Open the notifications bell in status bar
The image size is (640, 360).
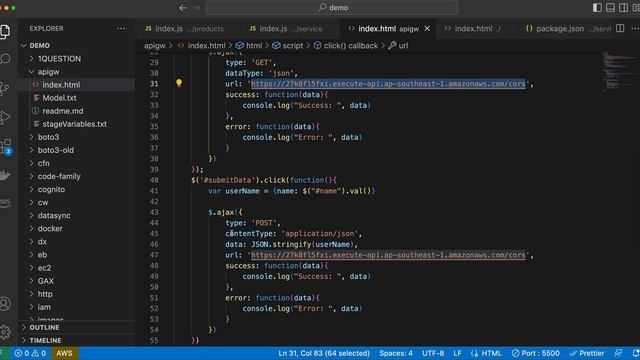[x=636, y=353]
